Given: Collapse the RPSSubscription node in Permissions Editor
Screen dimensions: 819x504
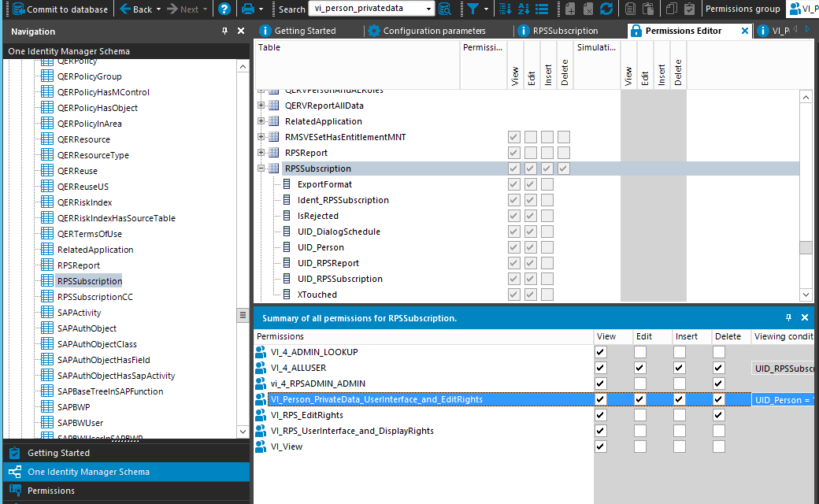Looking at the screenshot, I should click(261, 169).
